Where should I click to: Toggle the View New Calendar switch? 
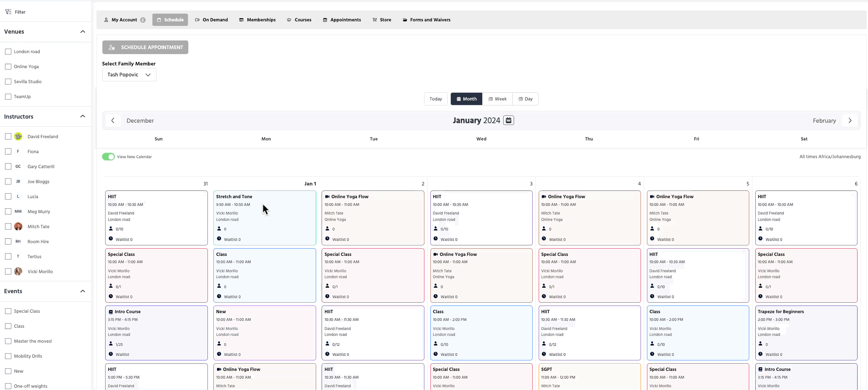[x=108, y=157]
